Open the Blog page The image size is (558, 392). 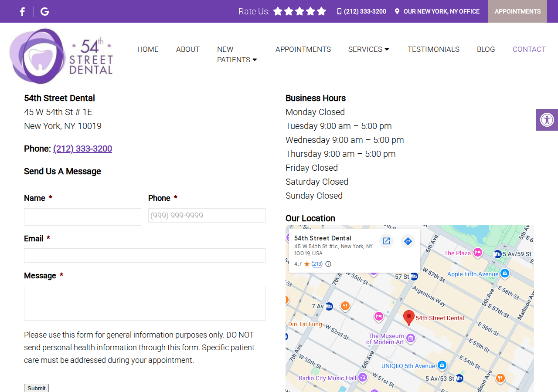pos(486,49)
